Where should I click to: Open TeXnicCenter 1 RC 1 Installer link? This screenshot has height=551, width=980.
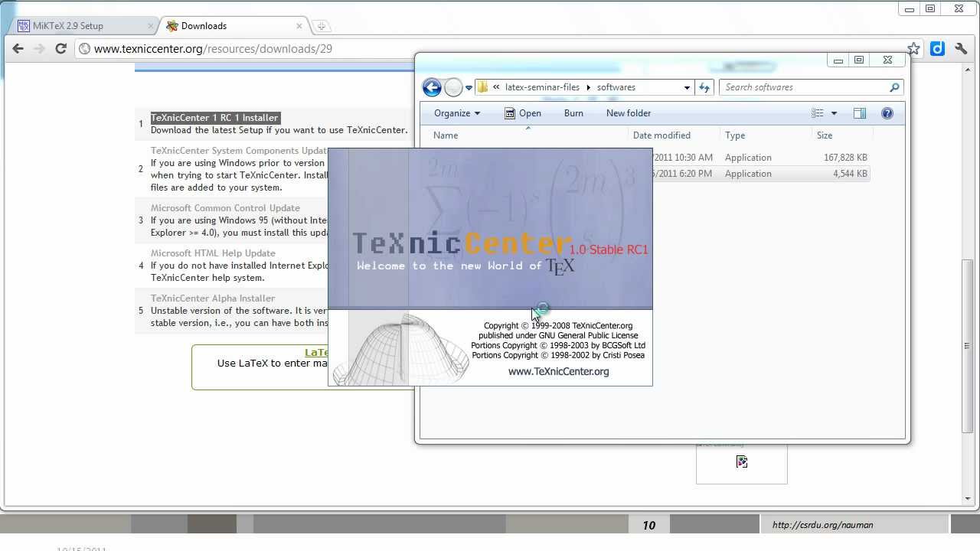pos(214,118)
